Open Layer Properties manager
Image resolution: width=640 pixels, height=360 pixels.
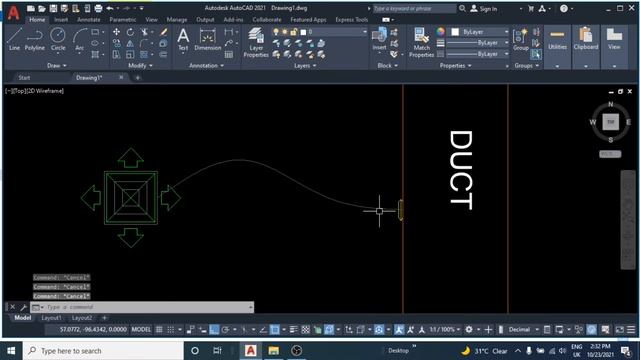(x=256, y=42)
